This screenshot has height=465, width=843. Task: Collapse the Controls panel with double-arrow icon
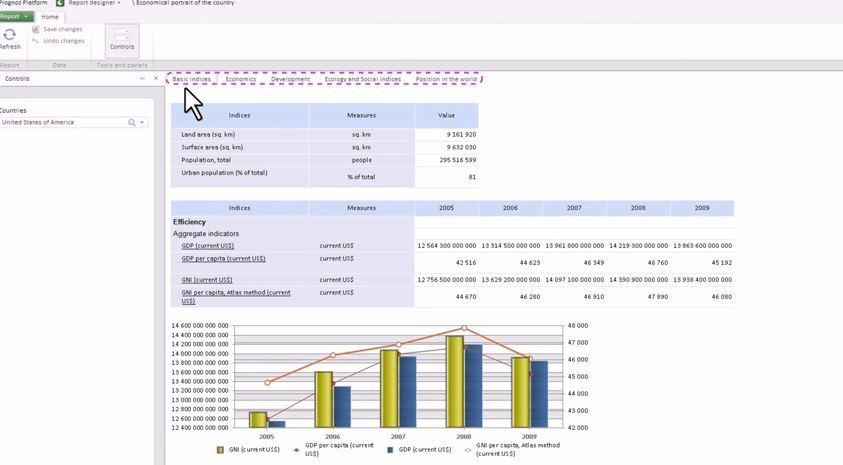tap(142, 78)
